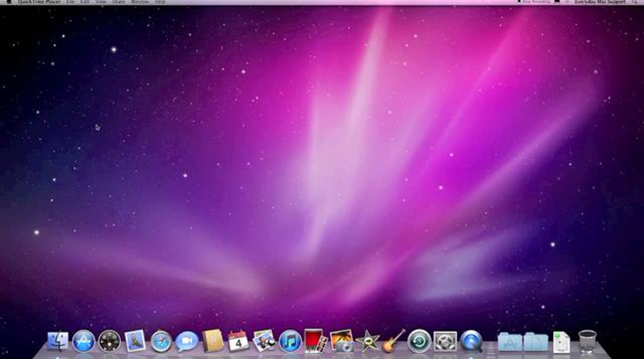Launch the App Store
Image resolution: width=644 pixels, height=359 pixels.
tap(83, 341)
